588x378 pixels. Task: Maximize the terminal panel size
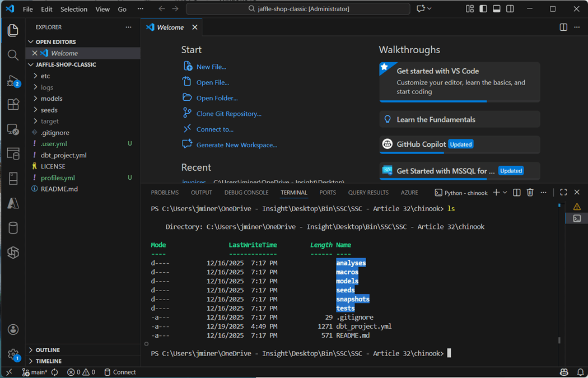point(563,193)
